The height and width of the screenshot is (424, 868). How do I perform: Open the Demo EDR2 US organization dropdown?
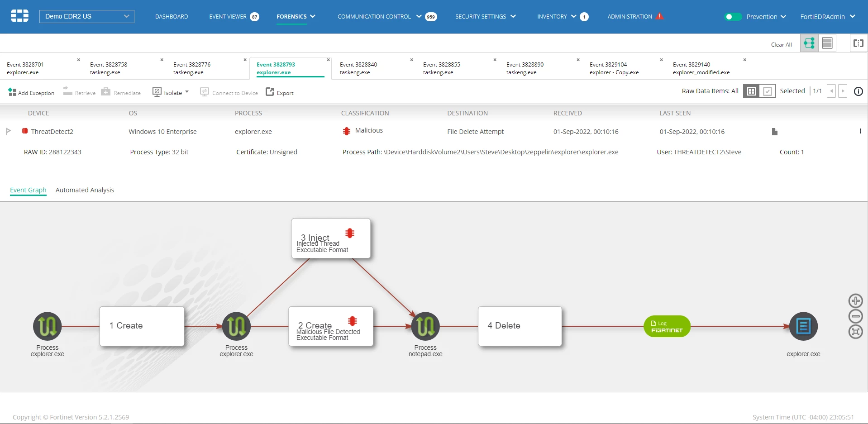(87, 16)
